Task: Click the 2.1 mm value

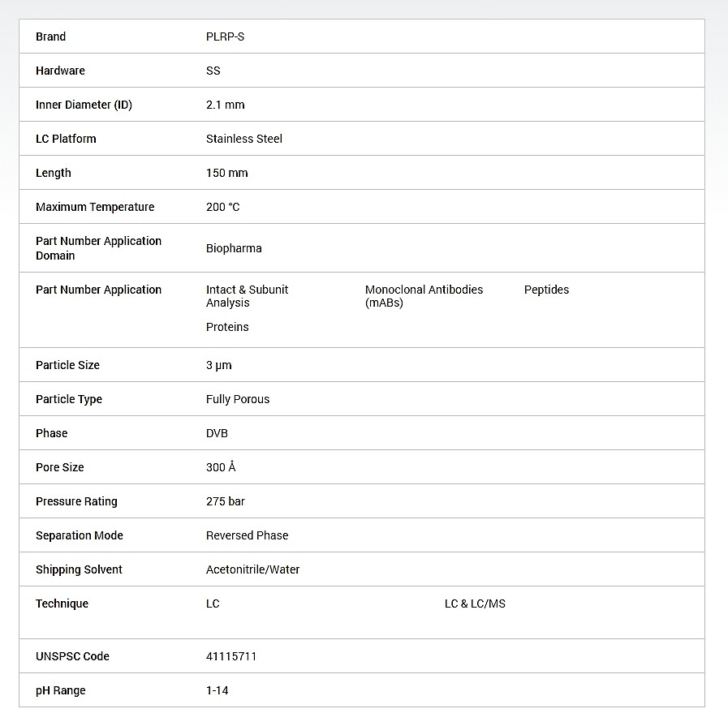Action: tap(225, 105)
